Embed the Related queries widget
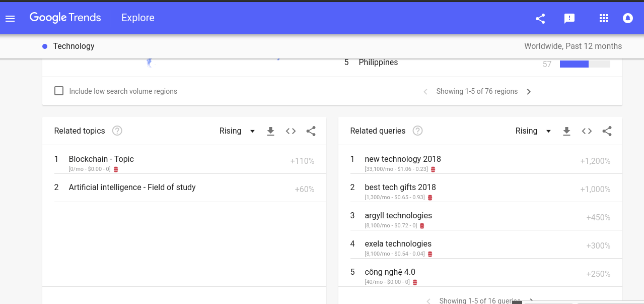The image size is (644, 304). pyautogui.click(x=587, y=131)
